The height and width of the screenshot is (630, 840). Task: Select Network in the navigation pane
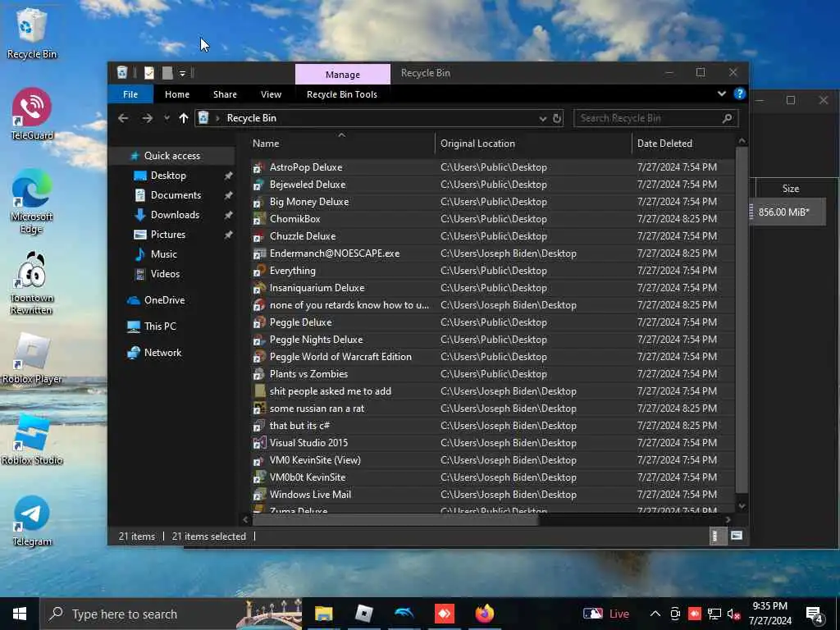162,353
